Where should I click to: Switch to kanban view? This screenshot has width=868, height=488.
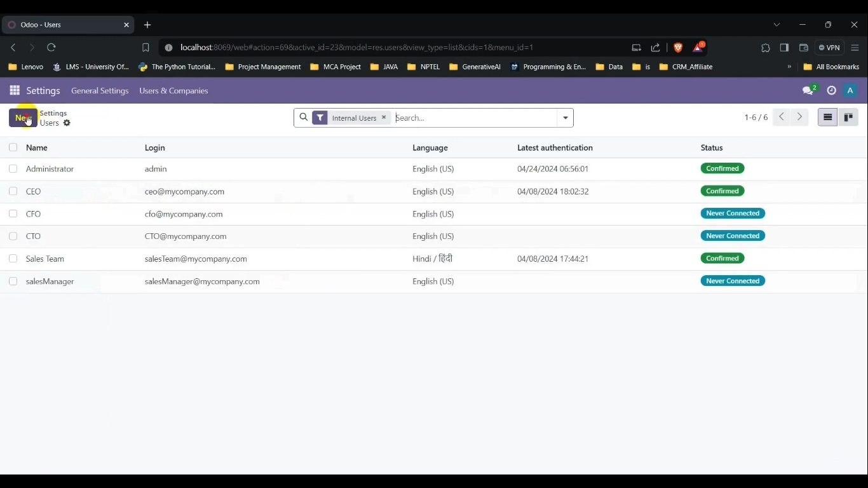[848, 118]
